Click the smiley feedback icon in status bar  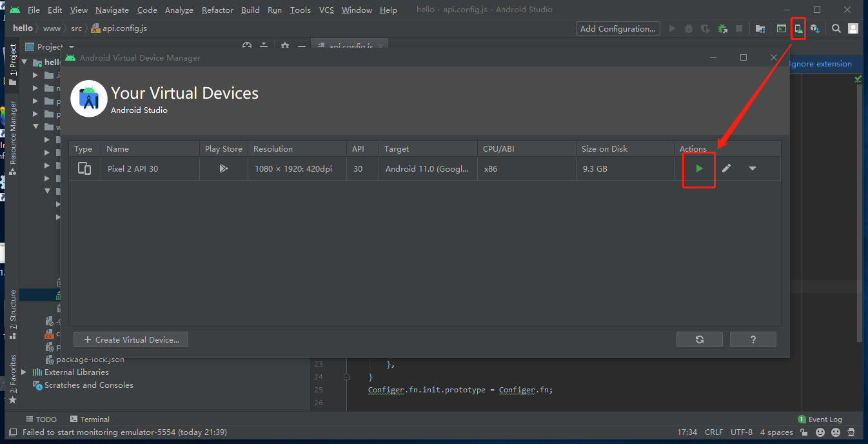coord(820,432)
